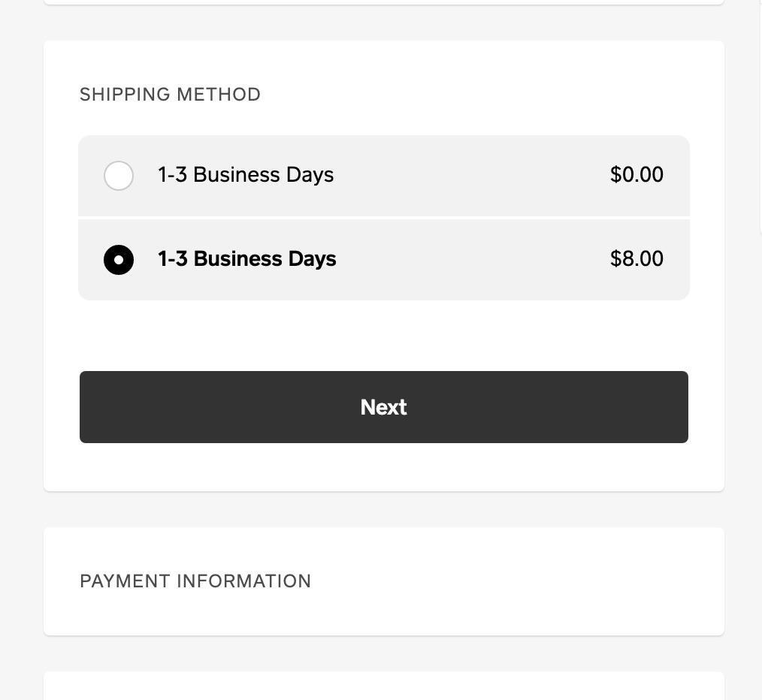Click the PAYMENT INFORMATION section header
Viewport: 762px width, 700px height.
click(x=195, y=581)
